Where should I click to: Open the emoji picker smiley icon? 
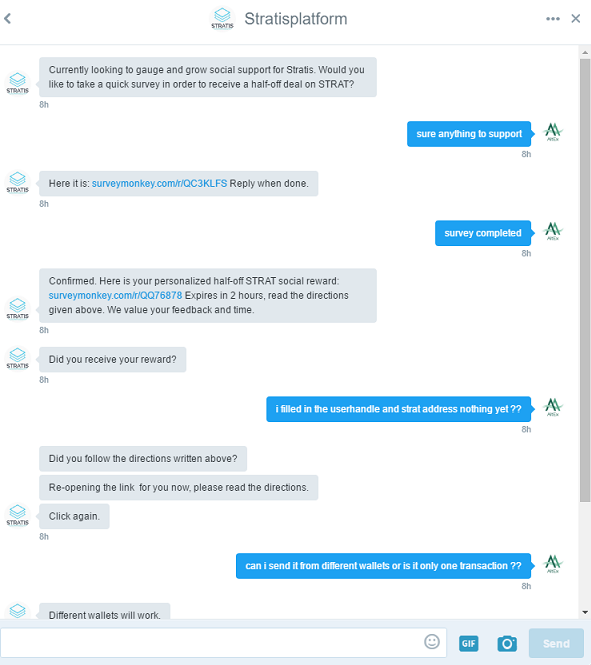432,642
